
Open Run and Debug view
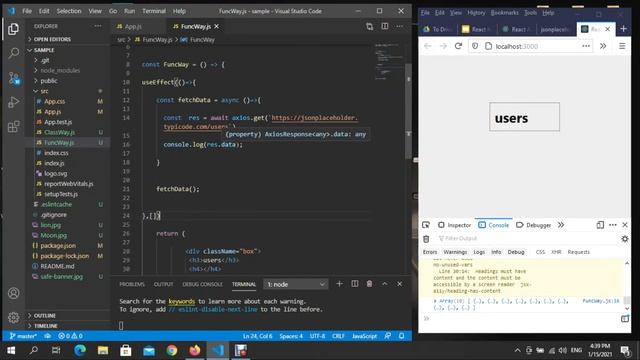13,102
